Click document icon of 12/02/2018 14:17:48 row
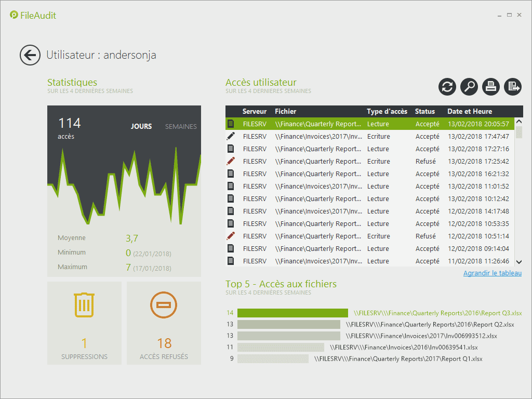 pyautogui.click(x=231, y=211)
